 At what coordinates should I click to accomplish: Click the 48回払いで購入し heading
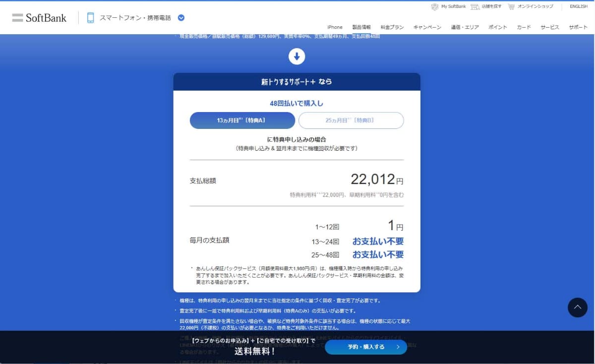[297, 104]
